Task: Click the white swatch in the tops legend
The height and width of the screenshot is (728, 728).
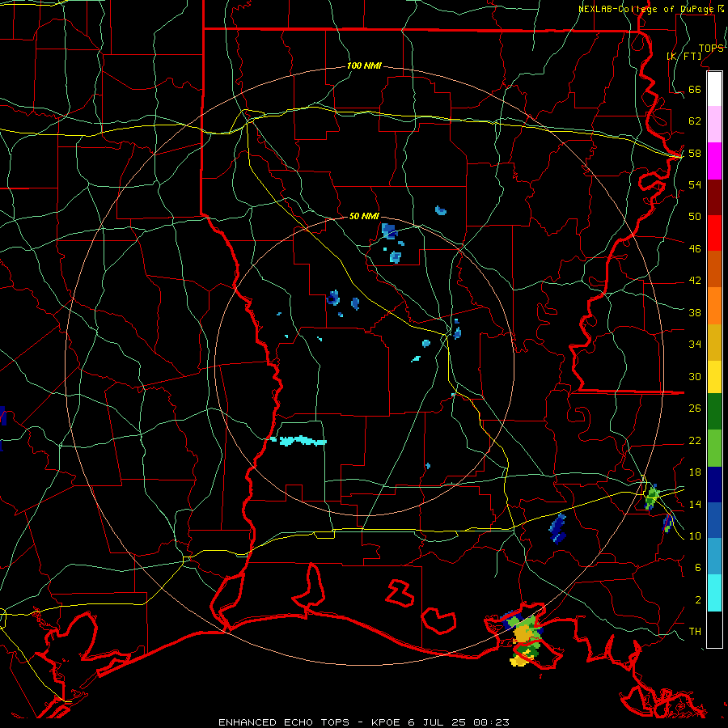Action: [x=714, y=89]
